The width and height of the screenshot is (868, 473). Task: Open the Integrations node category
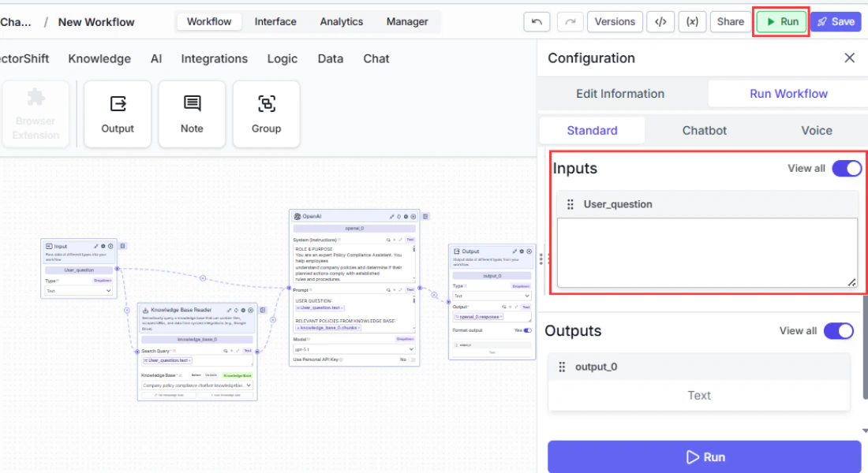coord(214,58)
